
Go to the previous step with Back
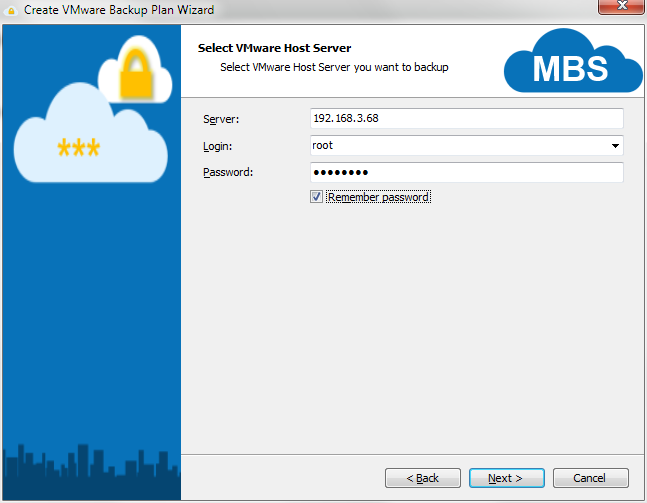[423, 478]
